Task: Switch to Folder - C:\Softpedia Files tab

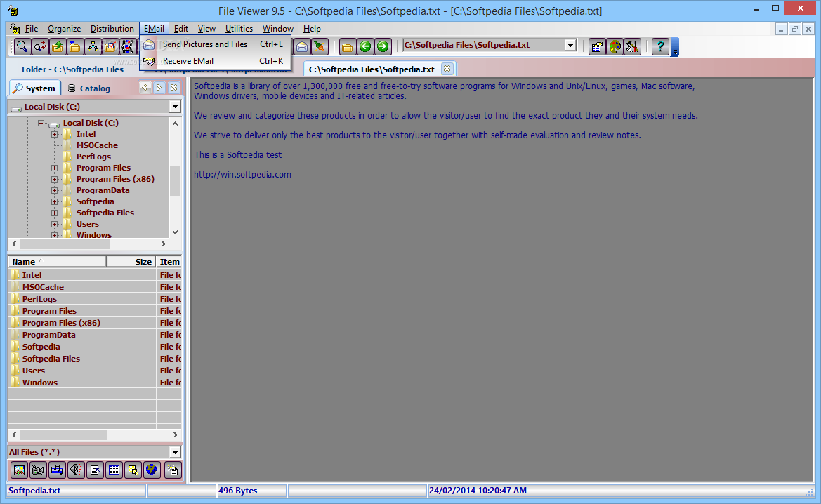Action: 73,69
